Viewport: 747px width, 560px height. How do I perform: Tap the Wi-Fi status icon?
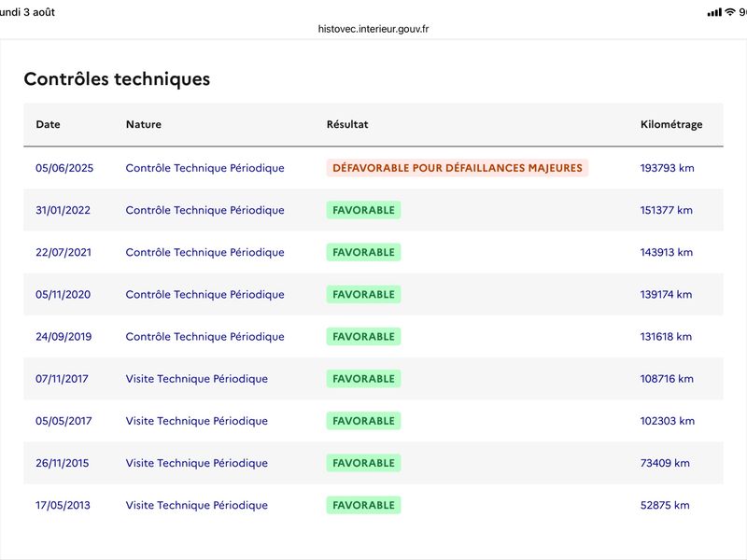730,12
